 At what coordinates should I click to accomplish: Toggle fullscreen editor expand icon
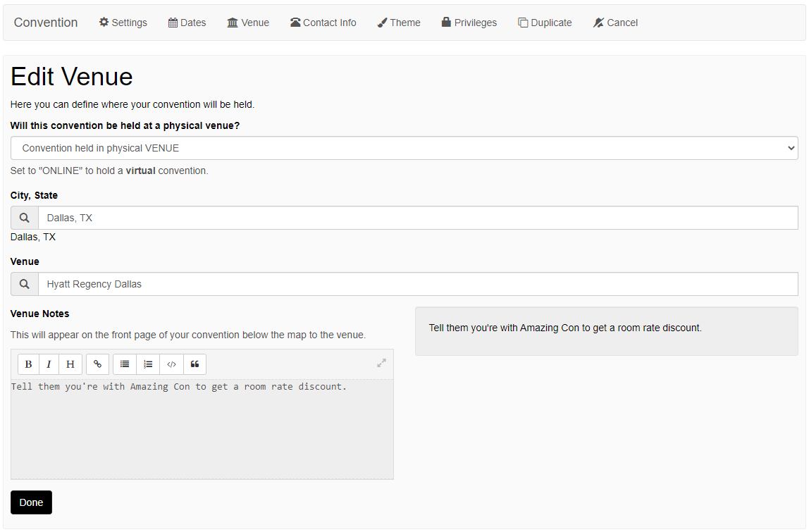[381, 364]
